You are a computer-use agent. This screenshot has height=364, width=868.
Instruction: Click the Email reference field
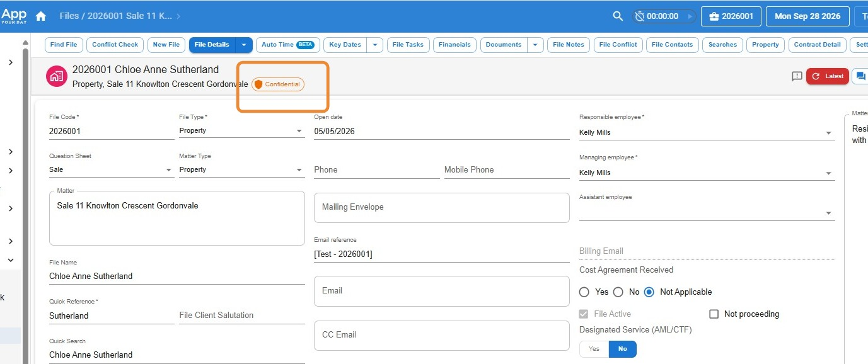point(442,254)
